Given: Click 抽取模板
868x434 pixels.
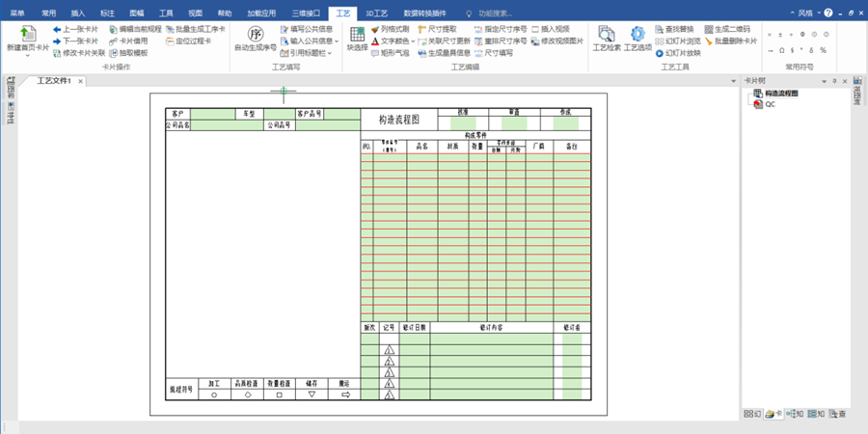Looking at the screenshot, I should click(x=128, y=53).
